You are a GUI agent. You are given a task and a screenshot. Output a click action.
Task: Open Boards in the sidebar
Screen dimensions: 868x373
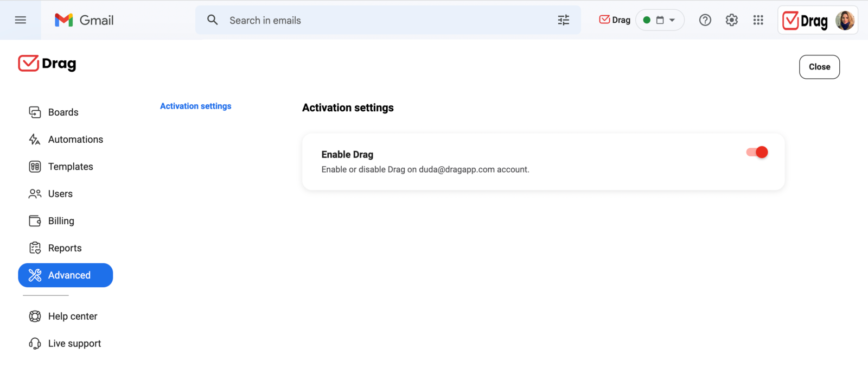[x=53, y=112]
